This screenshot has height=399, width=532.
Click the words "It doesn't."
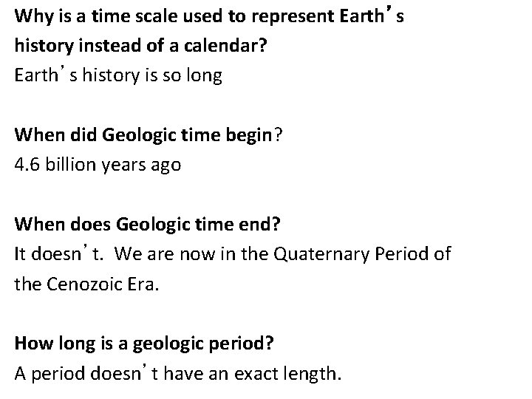point(55,255)
